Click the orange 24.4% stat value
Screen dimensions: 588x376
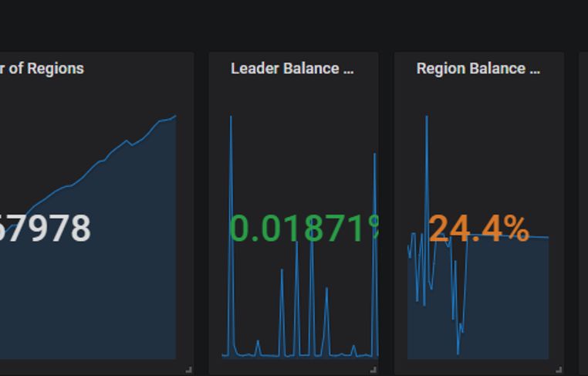pyautogui.click(x=478, y=229)
